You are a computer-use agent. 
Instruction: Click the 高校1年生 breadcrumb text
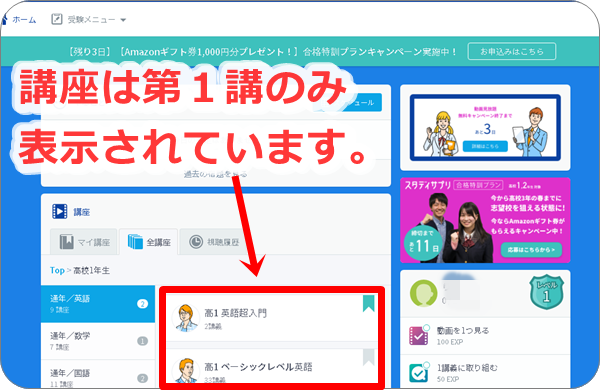[91, 270]
